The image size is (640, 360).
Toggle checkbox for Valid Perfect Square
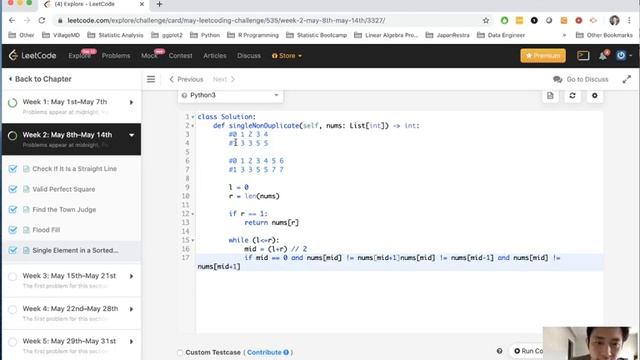click(x=13, y=189)
